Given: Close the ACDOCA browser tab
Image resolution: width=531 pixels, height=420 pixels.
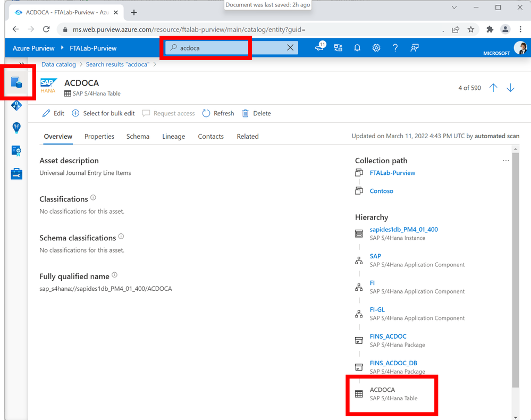Looking at the screenshot, I should (116, 13).
